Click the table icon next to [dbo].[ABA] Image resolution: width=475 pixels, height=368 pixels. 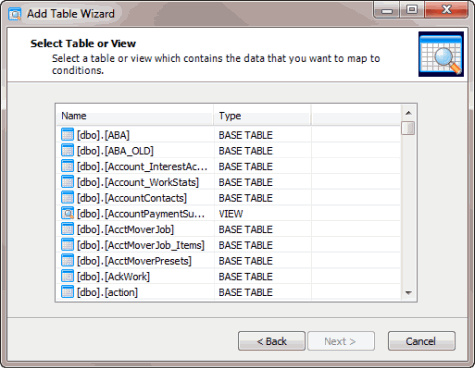point(67,135)
